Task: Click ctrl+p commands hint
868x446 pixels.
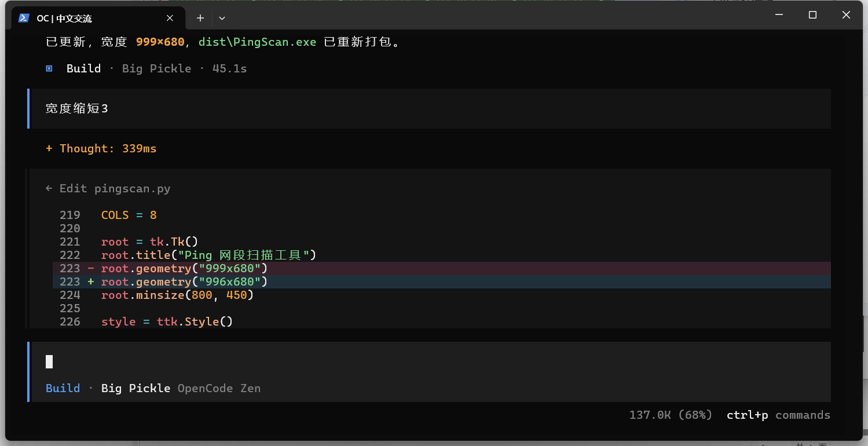Action: pyautogui.click(x=778, y=415)
